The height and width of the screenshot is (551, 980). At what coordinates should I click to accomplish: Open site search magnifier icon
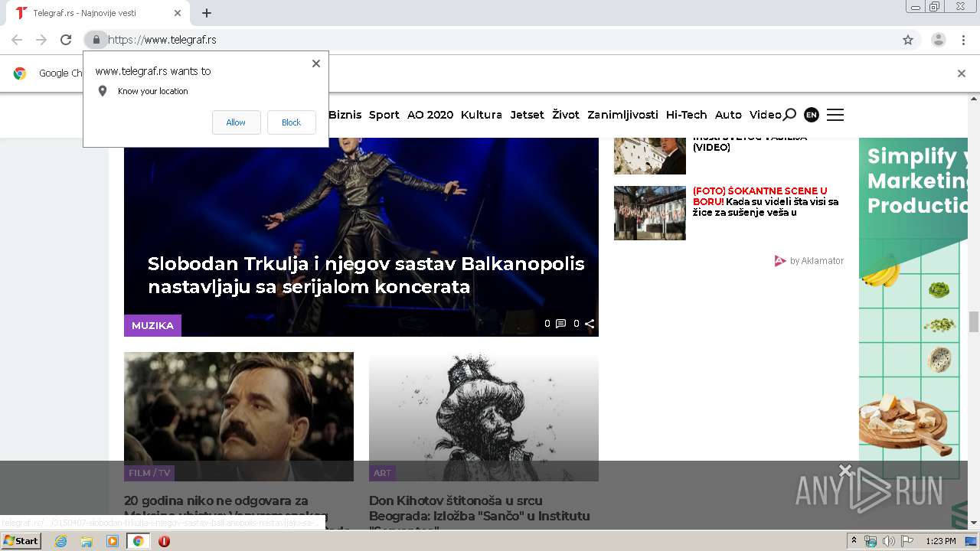click(x=789, y=115)
